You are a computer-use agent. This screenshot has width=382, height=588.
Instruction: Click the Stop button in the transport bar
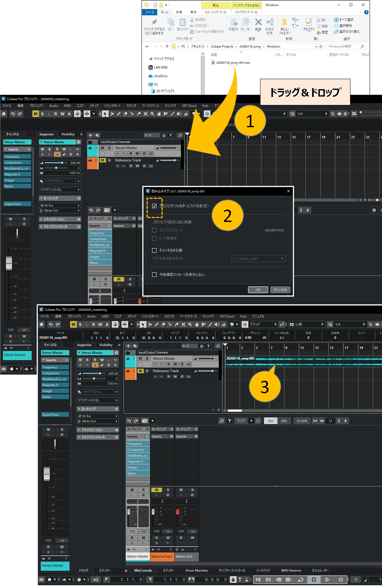314,579
